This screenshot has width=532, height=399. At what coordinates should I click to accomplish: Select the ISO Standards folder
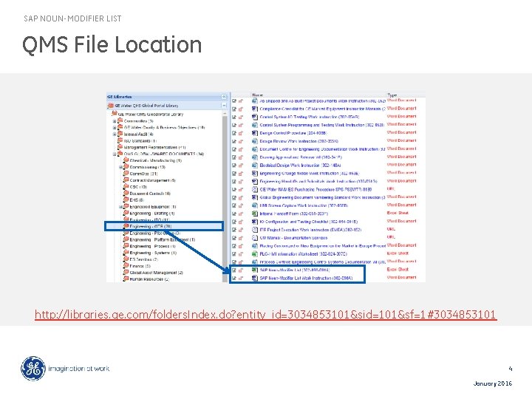(140, 141)
